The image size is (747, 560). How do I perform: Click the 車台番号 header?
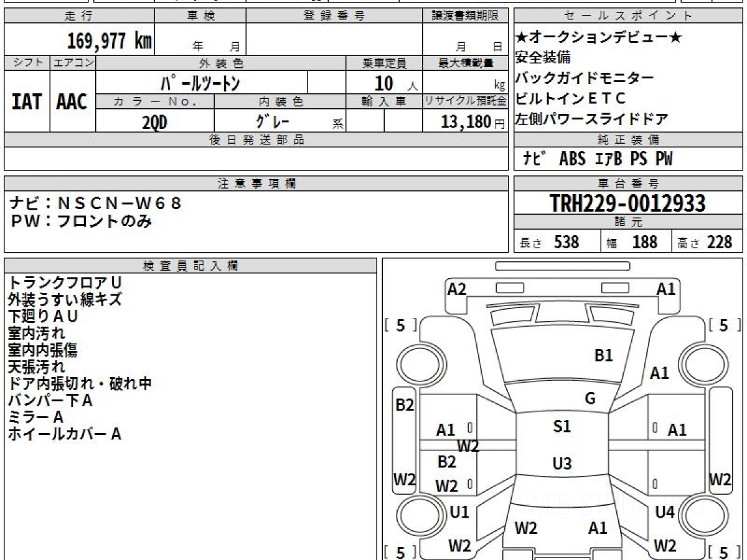[x=629, y=184]
